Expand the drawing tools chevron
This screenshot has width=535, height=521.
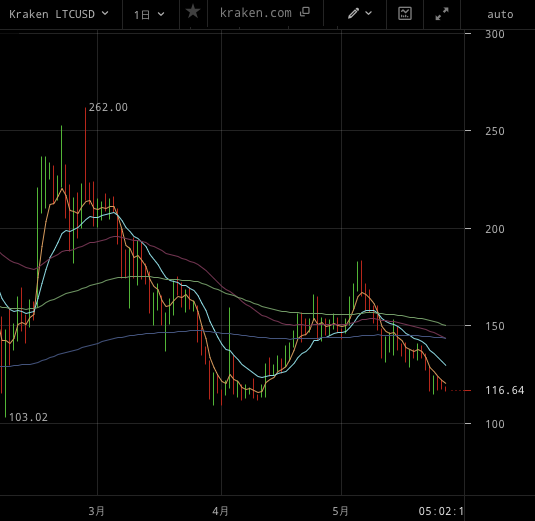click(x=368, y=13)
